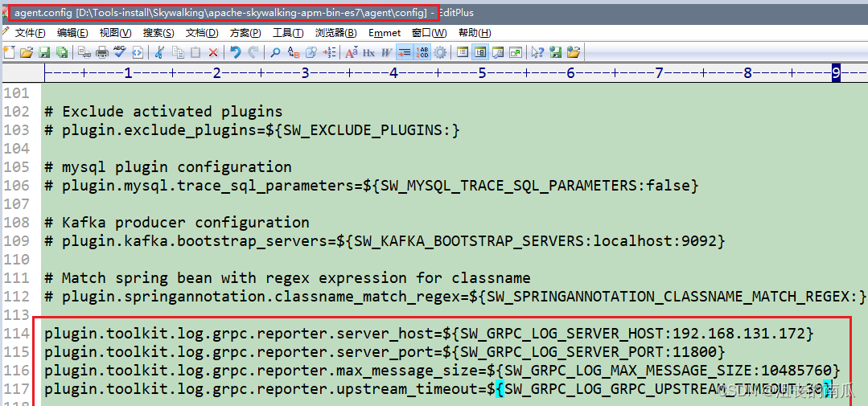This screenshot has width=868, height=406.
Task: Save the file with the green disk icon
Action: tap(44, 52)
